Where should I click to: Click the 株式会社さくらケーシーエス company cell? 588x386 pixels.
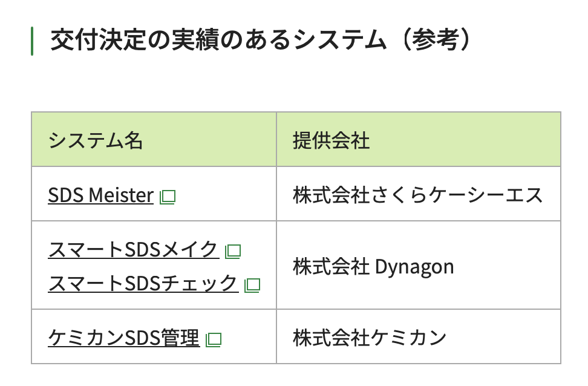(418, 195)
